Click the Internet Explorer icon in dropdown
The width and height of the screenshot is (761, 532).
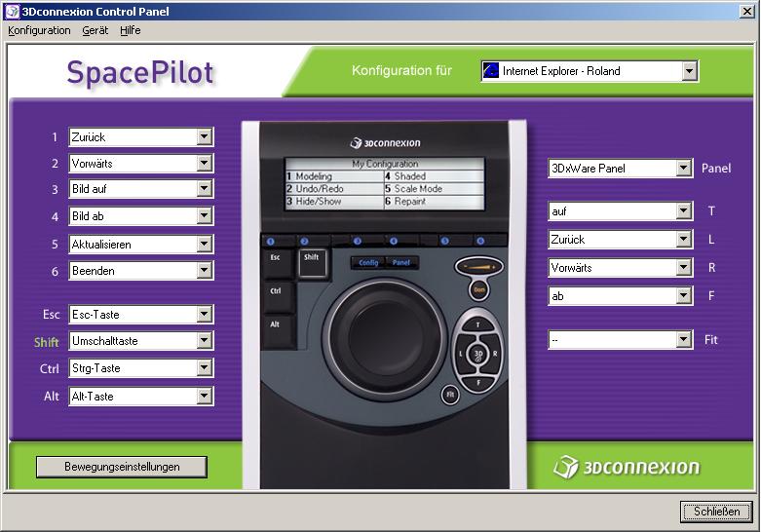click(x=491, y=71)
